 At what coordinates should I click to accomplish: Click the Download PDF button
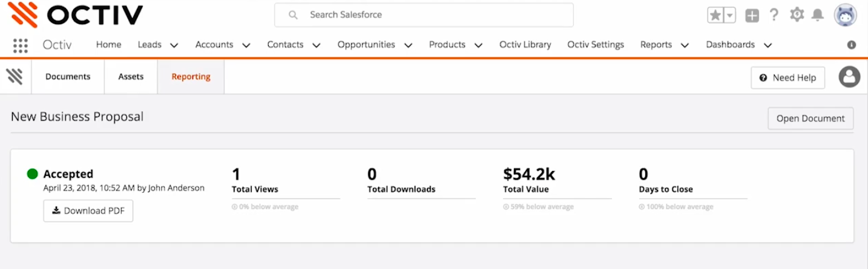[x=88, y=211]
